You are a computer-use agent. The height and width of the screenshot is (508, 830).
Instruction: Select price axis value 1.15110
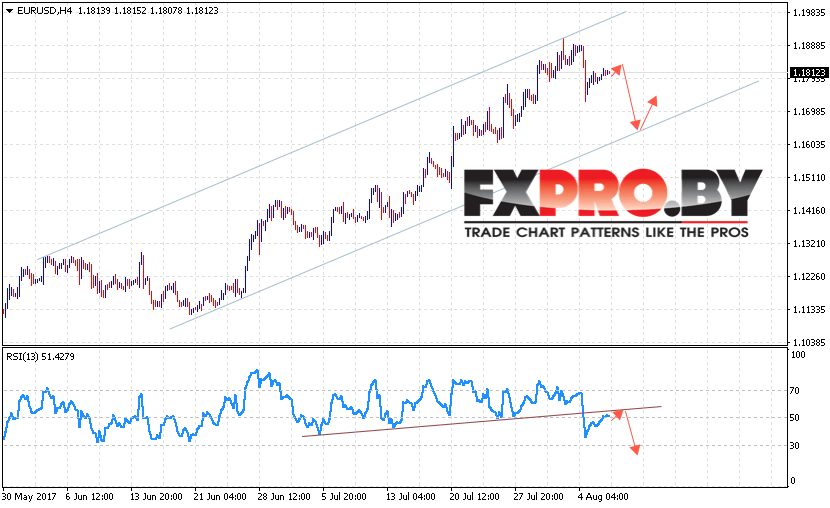click(x=809, y=178)
